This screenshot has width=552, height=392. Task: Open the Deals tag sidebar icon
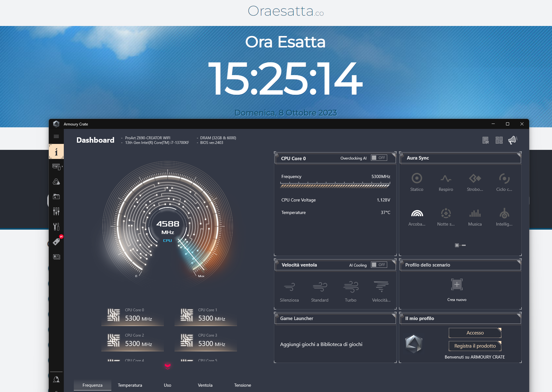[x=57, y=241]
